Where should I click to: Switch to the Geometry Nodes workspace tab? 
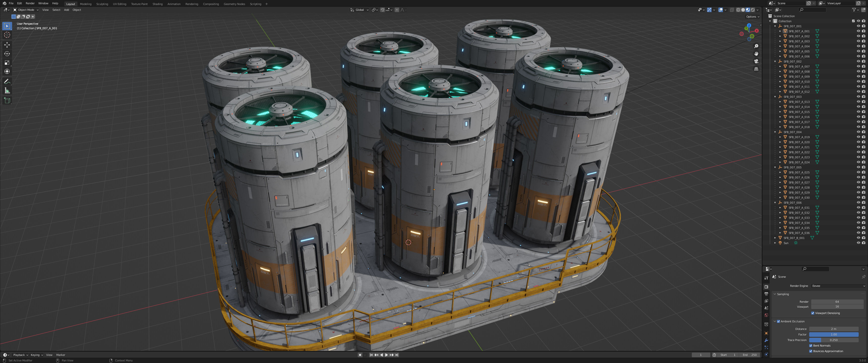click(x=234, y=4)
